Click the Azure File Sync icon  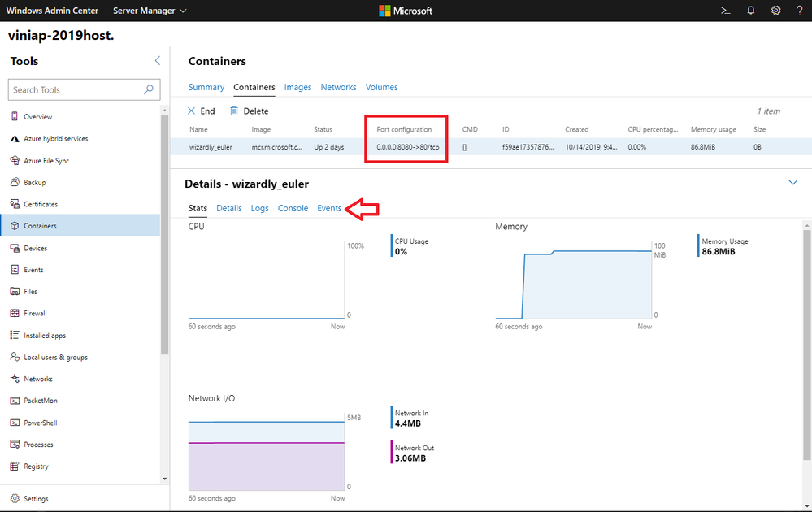(15, 160)
